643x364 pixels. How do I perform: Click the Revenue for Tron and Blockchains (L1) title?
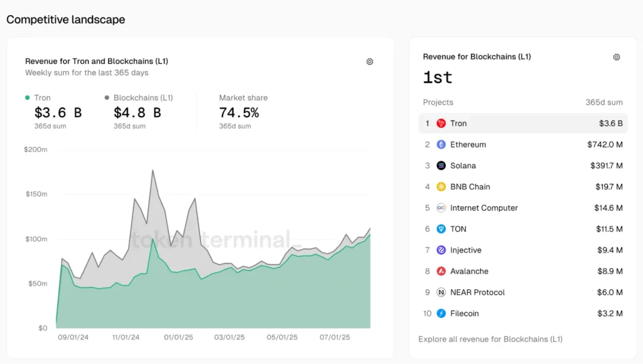[x=97, y=61]
